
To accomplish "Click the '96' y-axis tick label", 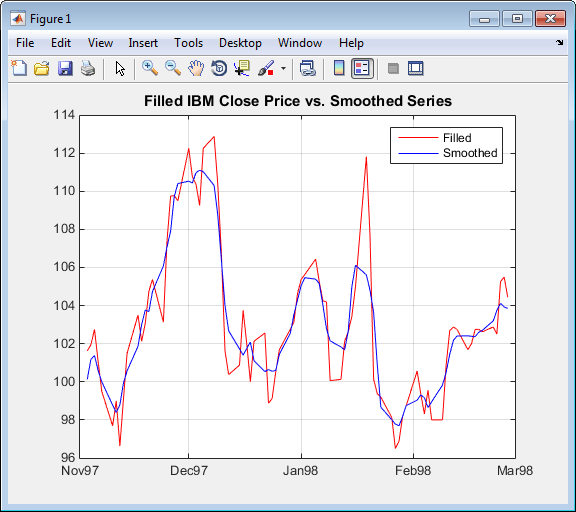I will (68, 458).
